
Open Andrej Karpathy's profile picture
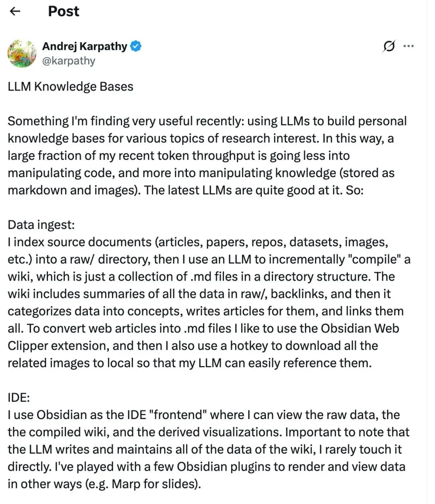22,53
